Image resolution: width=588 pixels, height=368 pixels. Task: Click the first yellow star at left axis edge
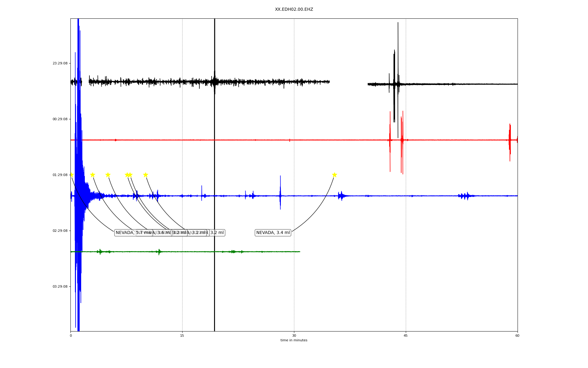[71, 175]
